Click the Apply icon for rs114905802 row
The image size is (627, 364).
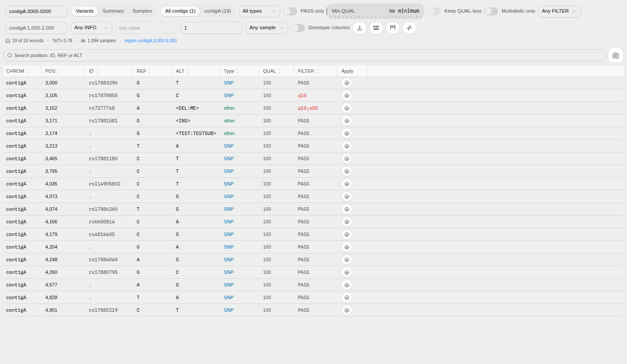click(347, 184)
